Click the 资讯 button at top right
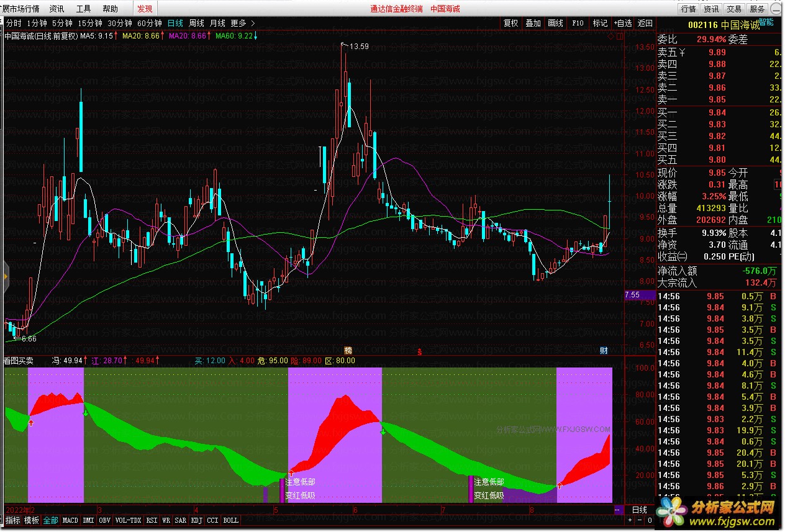Viewport: 785px width, 532px height. pos(711,9)
